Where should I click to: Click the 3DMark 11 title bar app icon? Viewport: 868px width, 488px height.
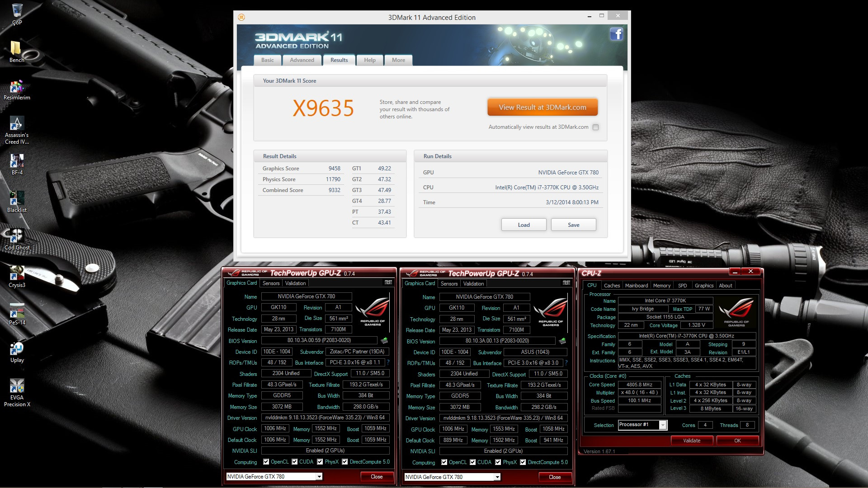(241, 17)
